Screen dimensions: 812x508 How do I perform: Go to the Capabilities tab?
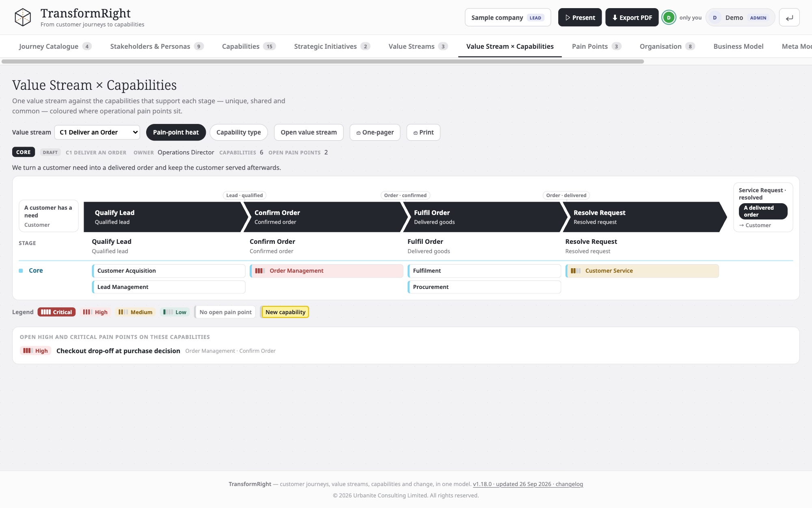coord(248,46)
